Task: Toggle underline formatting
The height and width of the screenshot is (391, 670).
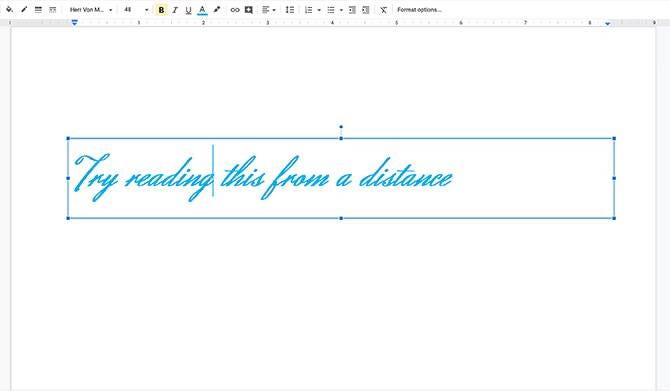Action: [x=188, y=10]
